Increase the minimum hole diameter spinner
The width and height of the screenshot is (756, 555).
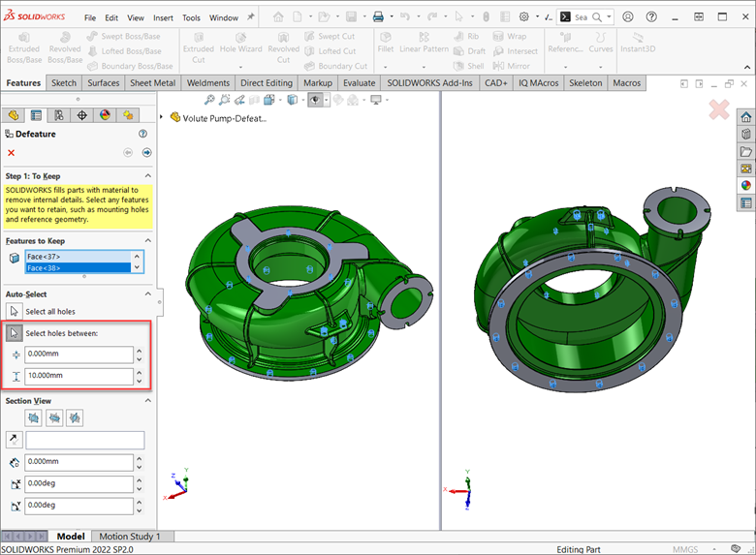140,351
